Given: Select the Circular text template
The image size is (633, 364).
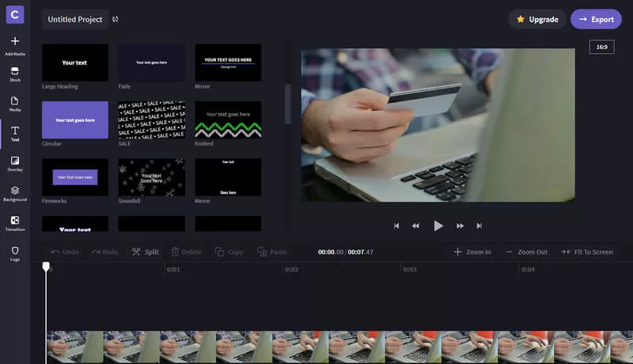Looking at the screenshot, I should pos(75,119).
